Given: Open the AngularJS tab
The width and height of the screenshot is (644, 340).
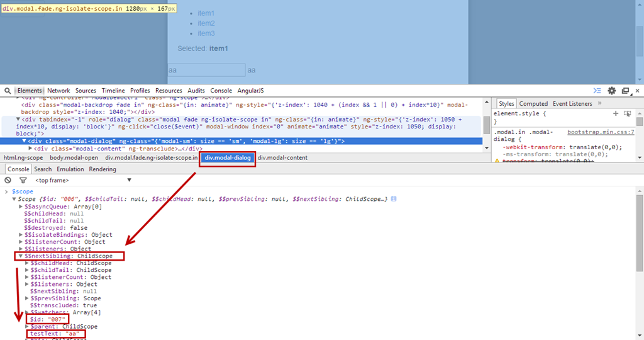Looking at the screenshot, I should tap(250, 91).
